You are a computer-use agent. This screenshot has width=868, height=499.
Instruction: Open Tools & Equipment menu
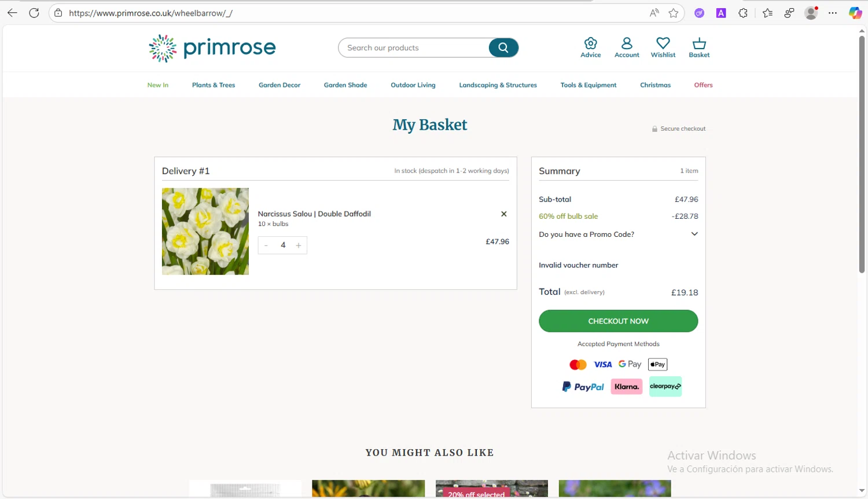pyautogui.click(x=589, y=85)
